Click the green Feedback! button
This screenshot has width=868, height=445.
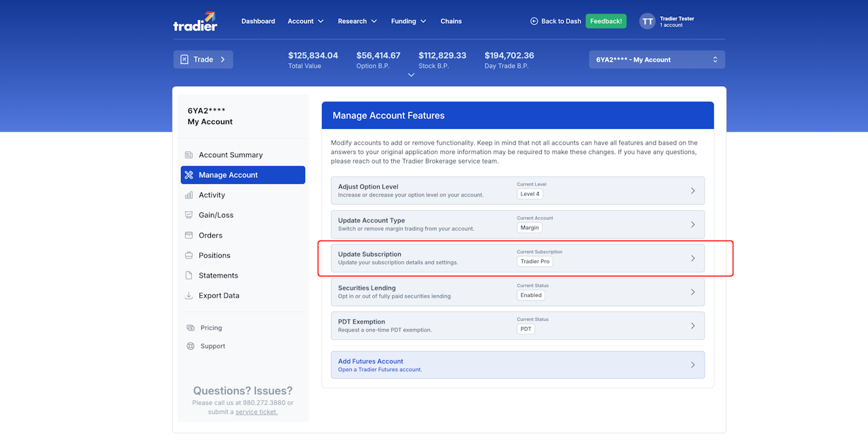coord(606,22)
